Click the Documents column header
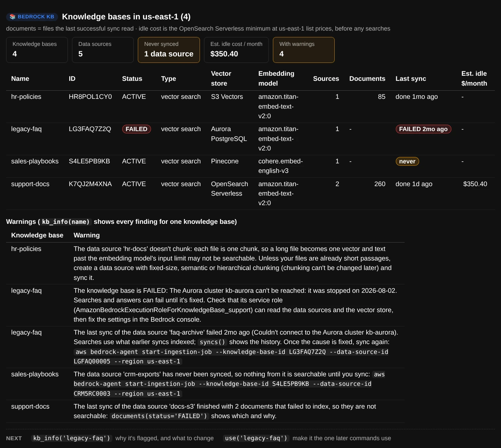This screenshot has width=501, height=448. (x=367, y=78)
